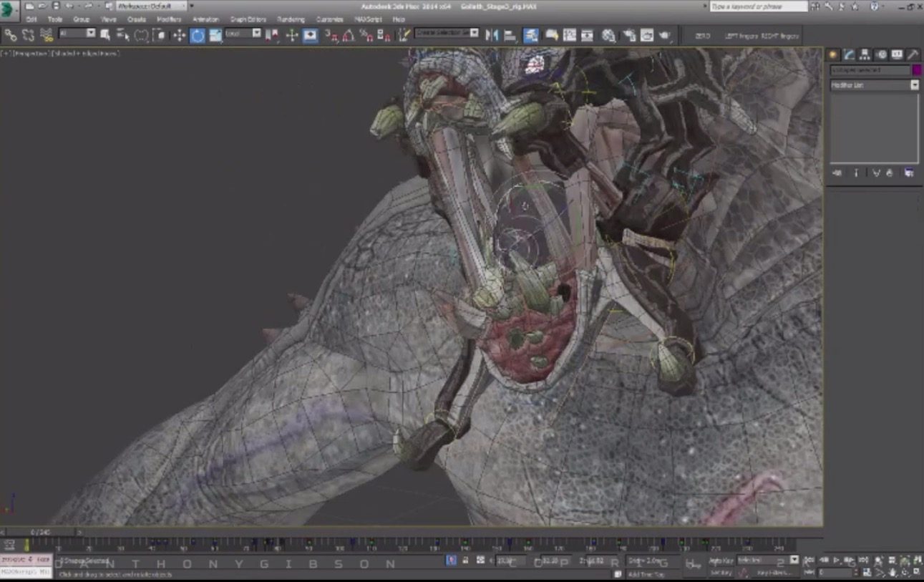The image size is (924, 582).
Task: Click the RIGHT fingers button
Action: point(780,35)
